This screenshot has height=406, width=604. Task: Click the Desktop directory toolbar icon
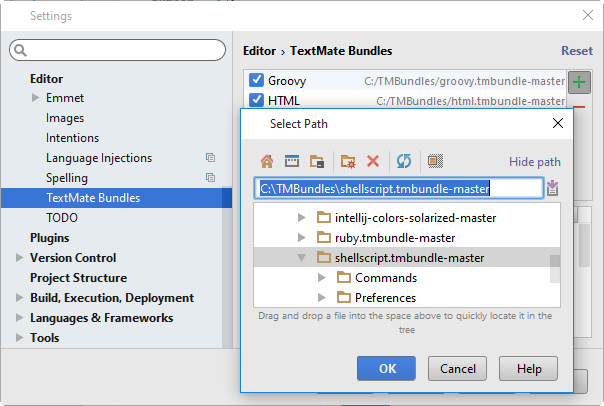tap(292, 161)
